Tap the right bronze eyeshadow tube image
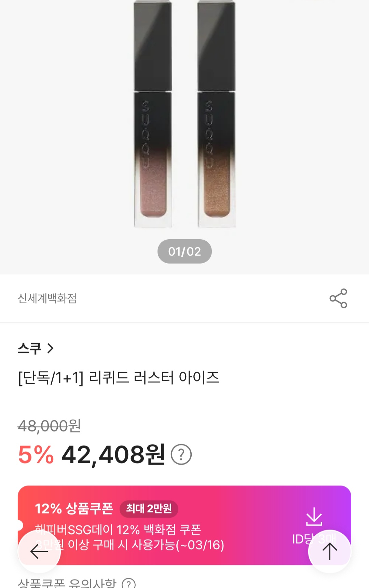 pos(216,115)
